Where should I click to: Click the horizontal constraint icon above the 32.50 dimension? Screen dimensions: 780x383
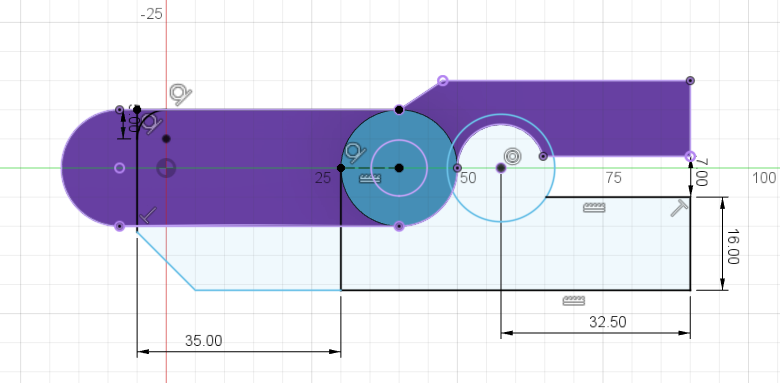(x=574, y=300)
